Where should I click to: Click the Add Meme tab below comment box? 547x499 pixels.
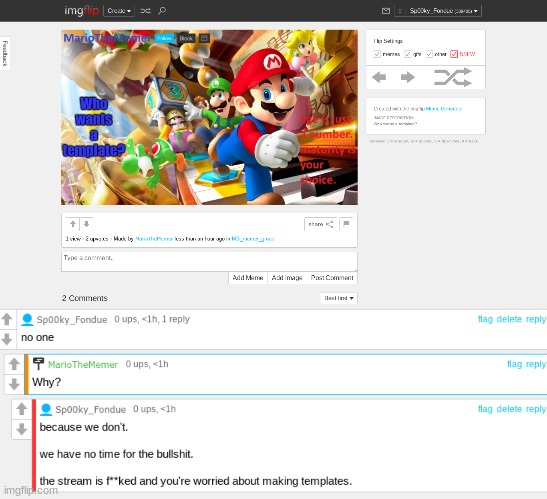coord(248,278)
